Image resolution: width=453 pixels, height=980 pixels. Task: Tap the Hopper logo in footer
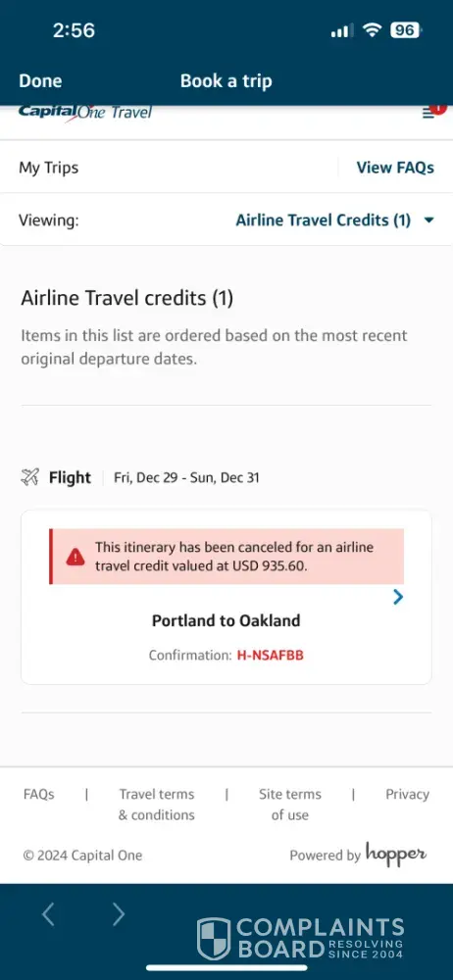[x=396, y=854]
